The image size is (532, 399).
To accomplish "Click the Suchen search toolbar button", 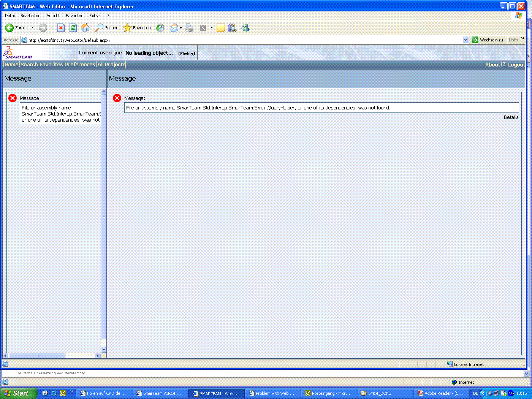I will 106,28.
